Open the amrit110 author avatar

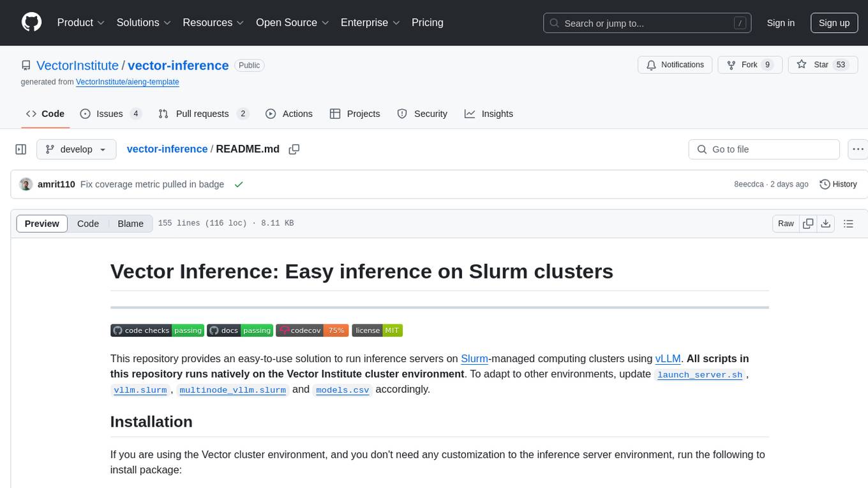(x=26, y=184)
